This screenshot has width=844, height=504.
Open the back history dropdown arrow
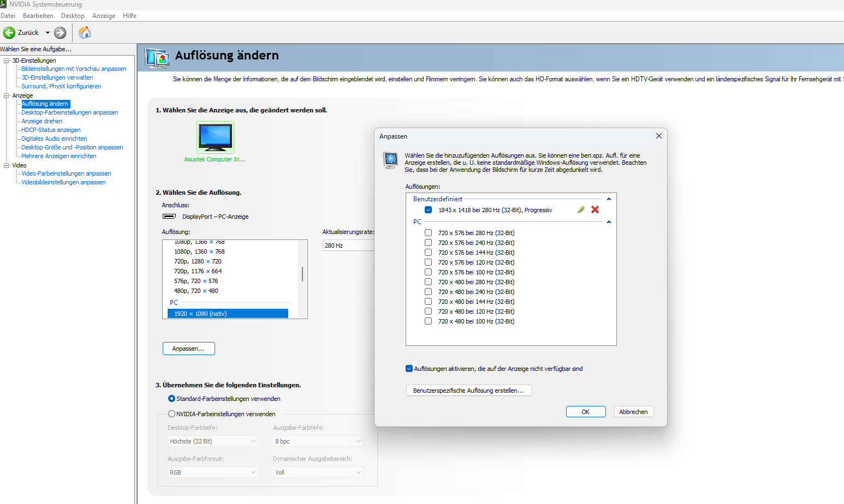pyautogui.click(x=47, y=33)
